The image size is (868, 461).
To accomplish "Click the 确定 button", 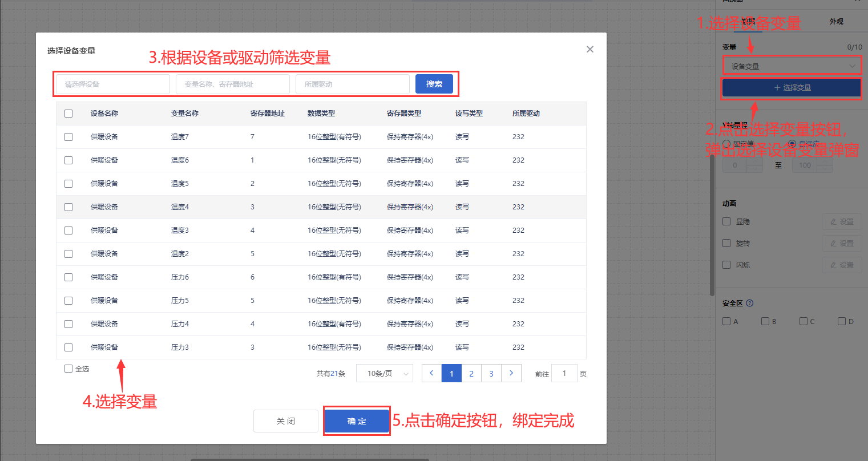I will [x=357, y=421].
